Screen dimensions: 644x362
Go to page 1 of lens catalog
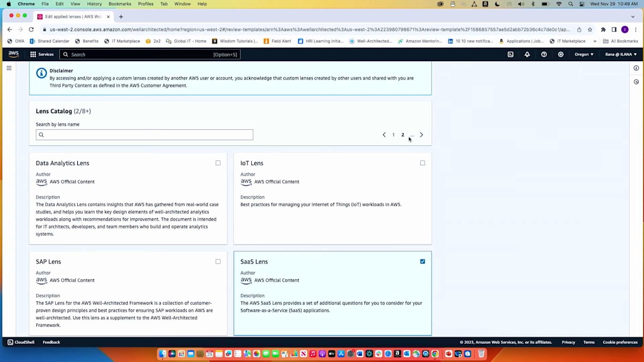[393, 135]
